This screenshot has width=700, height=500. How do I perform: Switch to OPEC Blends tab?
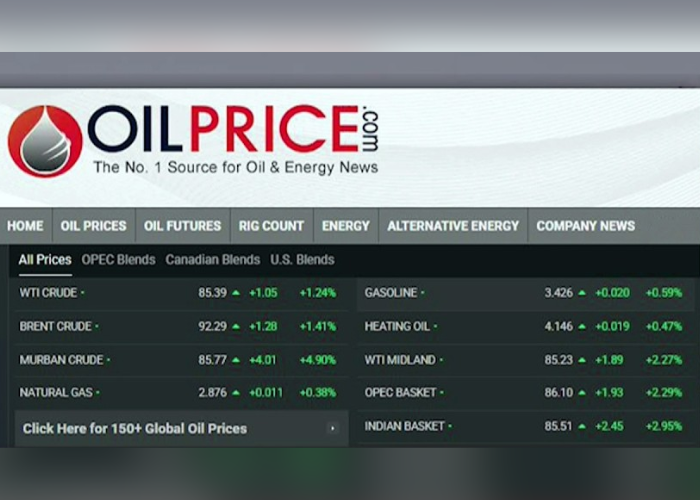[118, 260]
